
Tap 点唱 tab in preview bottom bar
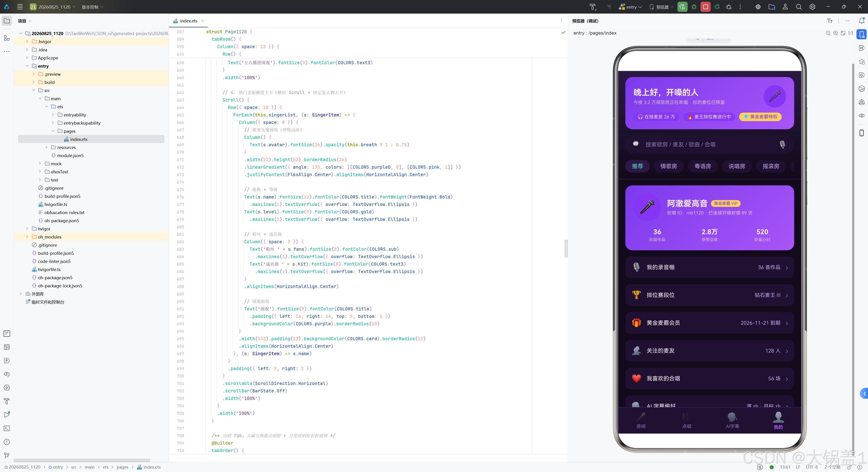click(x=687, y=420)
